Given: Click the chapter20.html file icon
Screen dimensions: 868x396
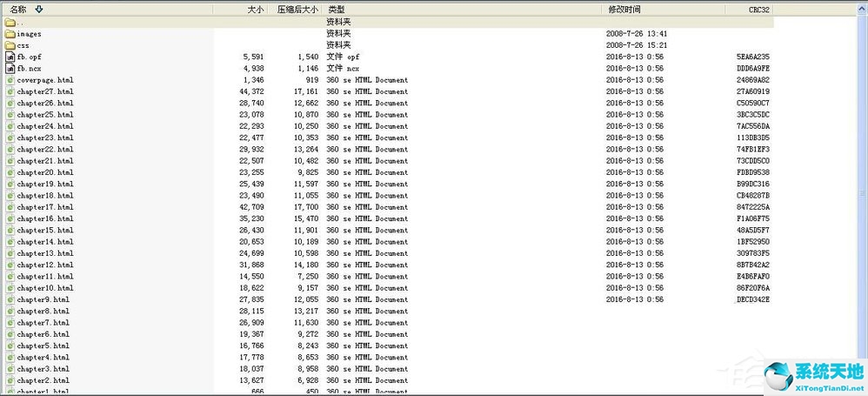Looking at the screenshot, I should click(x=10, y=173).
